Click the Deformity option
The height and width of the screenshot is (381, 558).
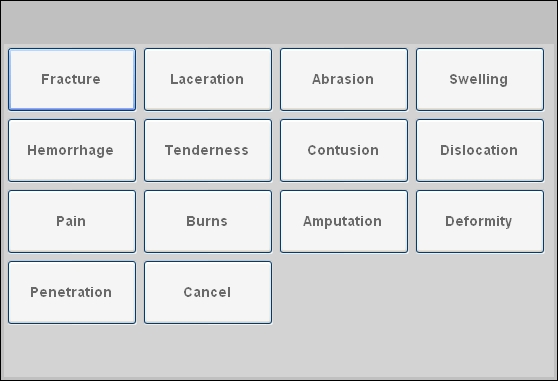480,221
